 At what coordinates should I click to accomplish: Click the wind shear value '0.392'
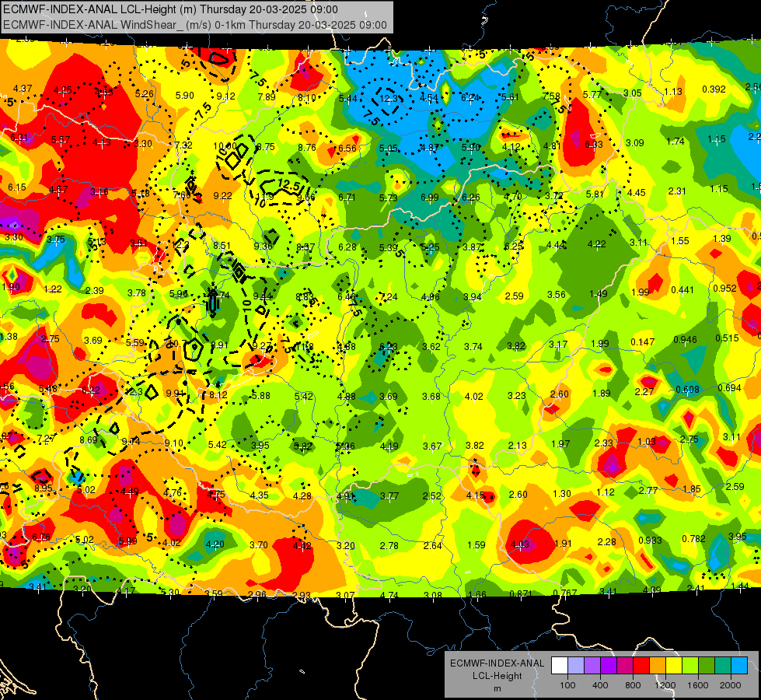714,89
